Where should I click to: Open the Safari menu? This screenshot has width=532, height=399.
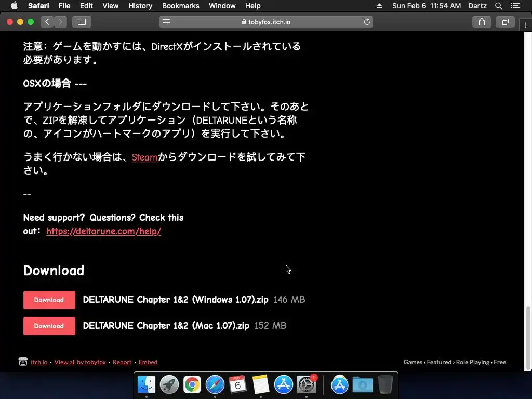38,6
